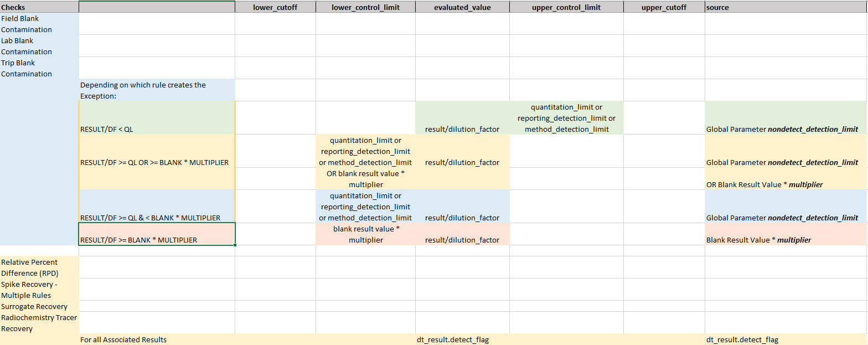Select the Radiochemistry Tracer Recovery cell

[x=39, y=323]
